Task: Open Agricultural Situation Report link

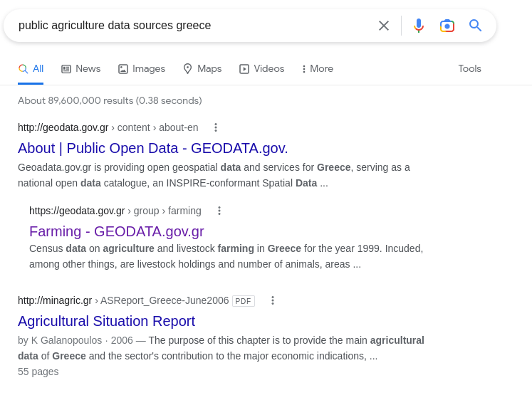Action: pos(107,321)
